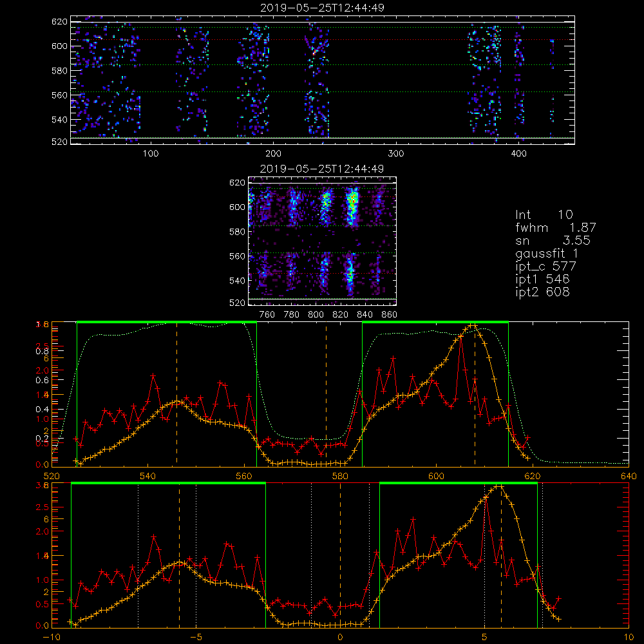Click the '-10' x-axis label of bottom plot

(51, 637)
